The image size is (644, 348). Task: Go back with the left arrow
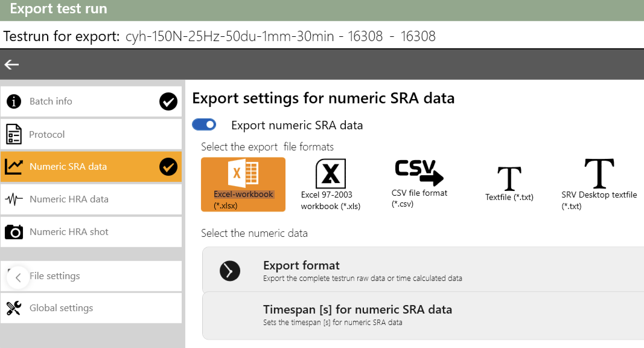point(11,64)
